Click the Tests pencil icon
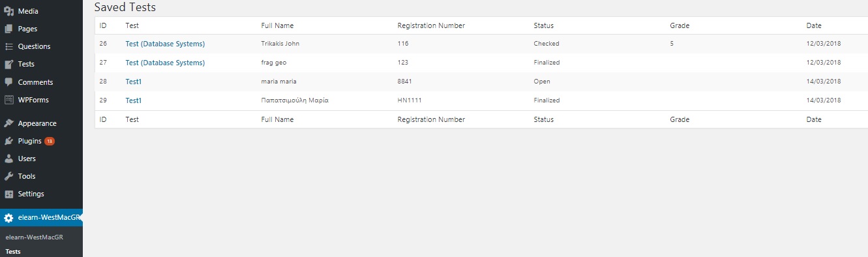The height and width of the screenshot is (257, 868). coord(8,64)
